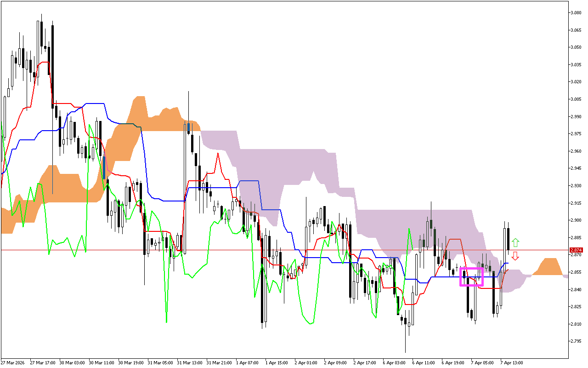Click the 2.795 price axis label
588x368 pixels.
pos(576,341)
